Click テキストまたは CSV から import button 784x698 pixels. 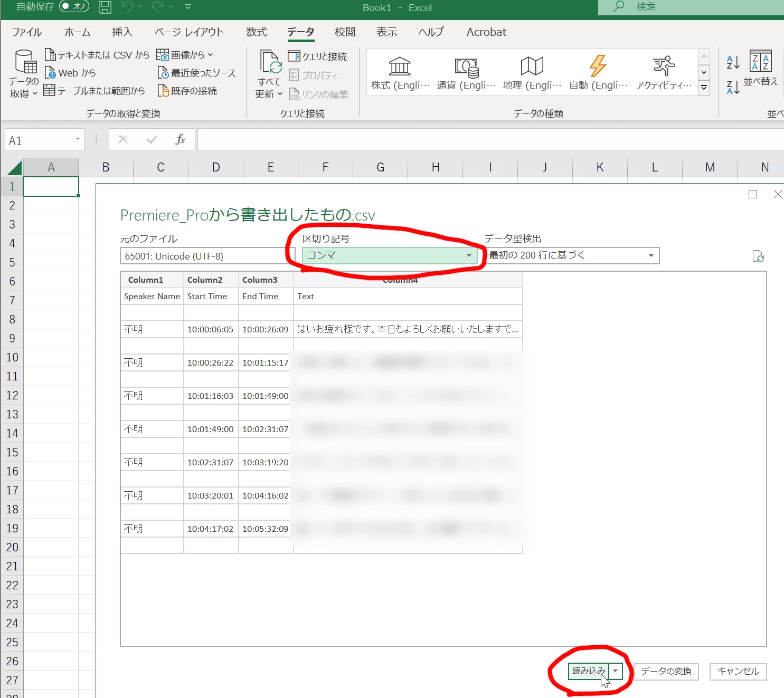point(97,55)
